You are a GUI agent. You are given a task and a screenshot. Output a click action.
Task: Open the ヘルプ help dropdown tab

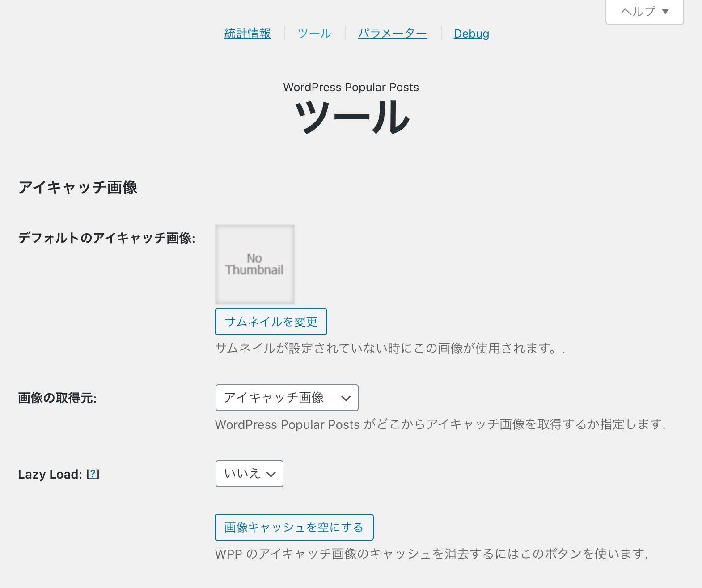pos(644,12)
